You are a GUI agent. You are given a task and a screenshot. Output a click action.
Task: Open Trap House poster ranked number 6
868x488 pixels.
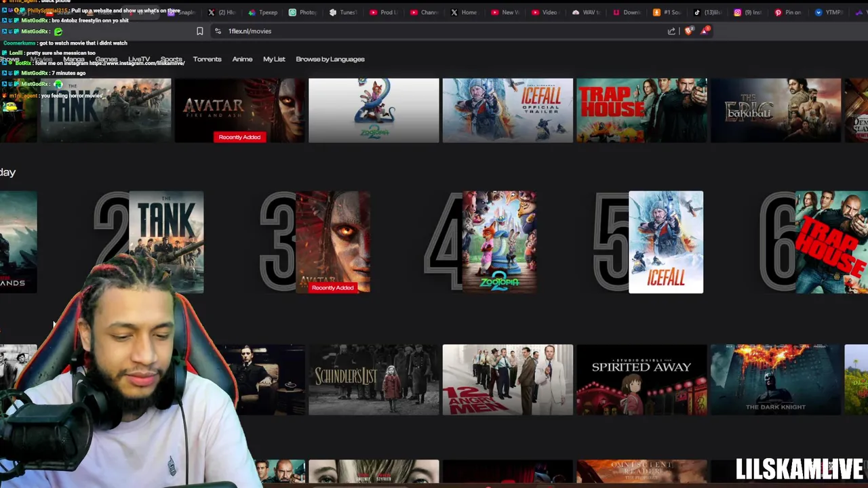(x=831, y=242)
